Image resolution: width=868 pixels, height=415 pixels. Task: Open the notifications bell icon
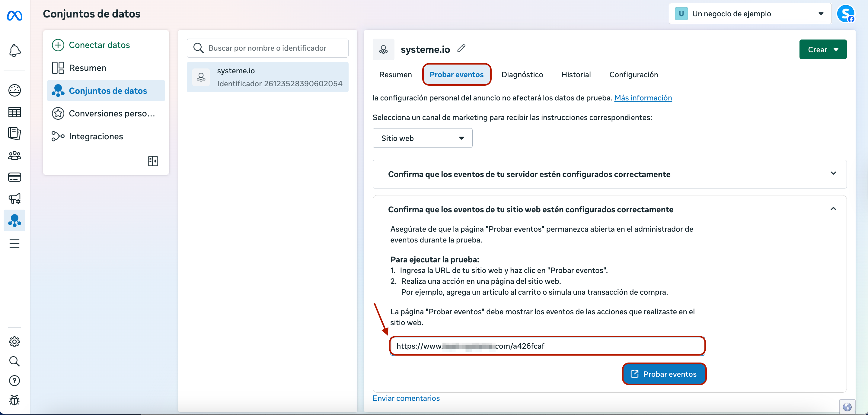(x=14, y=51)
